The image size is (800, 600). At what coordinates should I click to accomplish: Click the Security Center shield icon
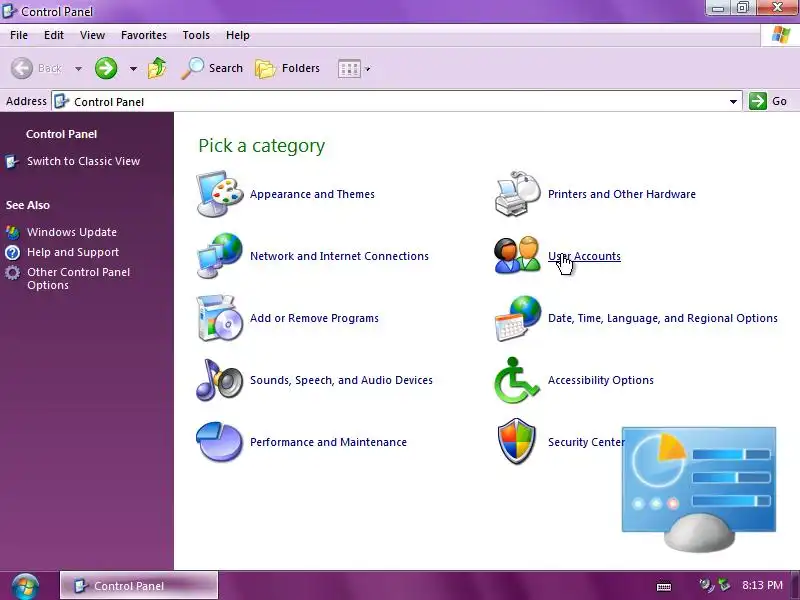(x=516, y=442)
